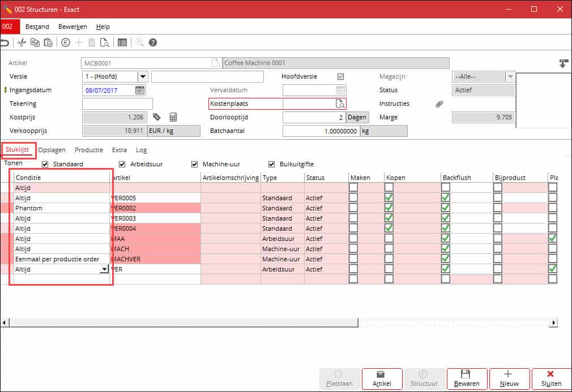Click the scroll right arrow
This screenshot has height=392, width=572.
(554, 322)
